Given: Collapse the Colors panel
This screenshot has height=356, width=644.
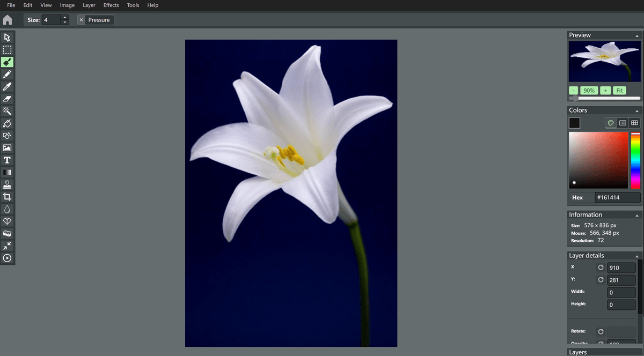Looking at the screenshot, I should click(x=636, y=110).
